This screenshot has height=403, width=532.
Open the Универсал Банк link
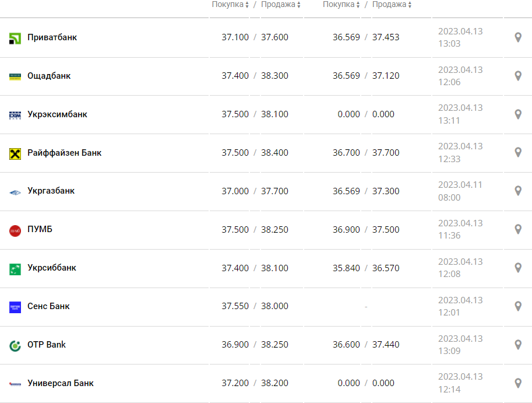[60, 383]
